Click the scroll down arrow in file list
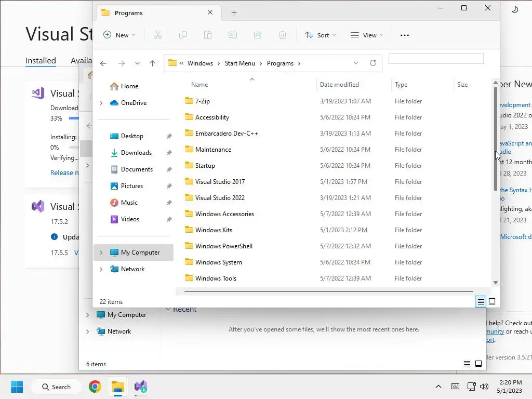Image resolution: width=532 pixels, height=399 pixels. tap(495, 282)
